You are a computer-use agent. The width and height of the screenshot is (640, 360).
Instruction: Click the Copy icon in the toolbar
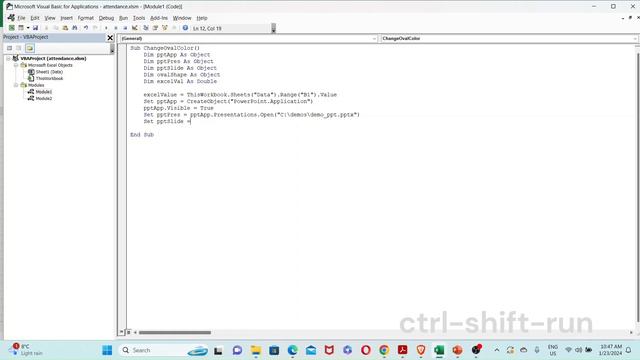pyautogui.click(x=56, y=28)
